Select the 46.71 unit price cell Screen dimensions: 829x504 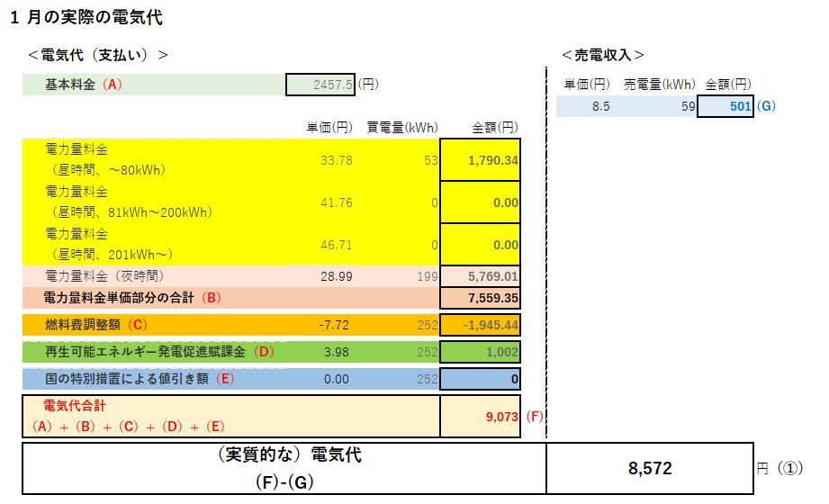tap(329, 244)
